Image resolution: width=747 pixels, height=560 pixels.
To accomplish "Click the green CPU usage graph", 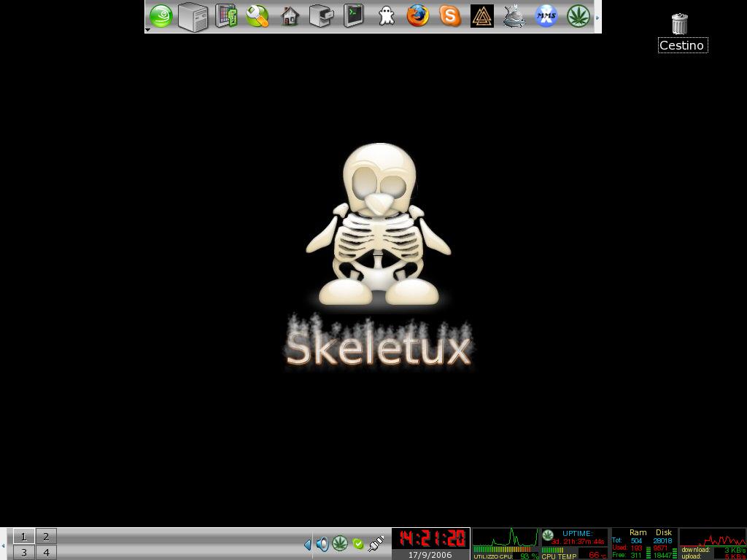I will coord(505,537).
